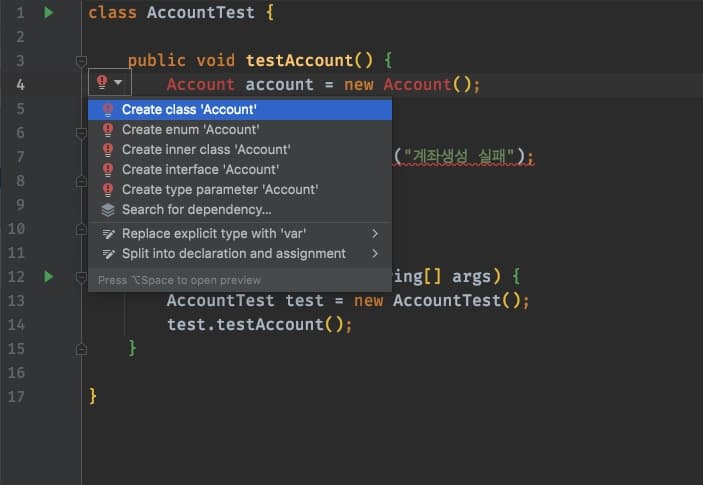The height and width of the screenshot is (485, 703).
Task: Expand submenu arrow for Split into declaration
Action: tap(375, 254)
